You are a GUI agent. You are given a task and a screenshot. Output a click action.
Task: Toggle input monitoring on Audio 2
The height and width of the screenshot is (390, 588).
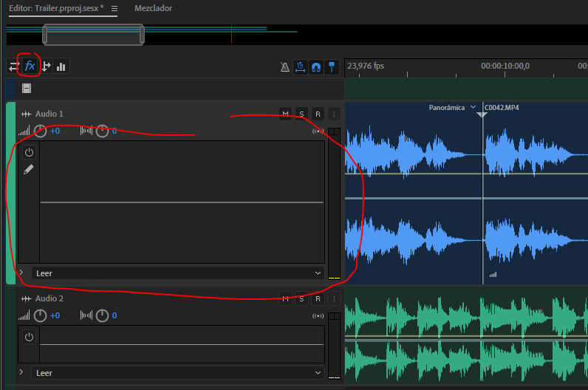pyautogui.click(x=334, y=299)
